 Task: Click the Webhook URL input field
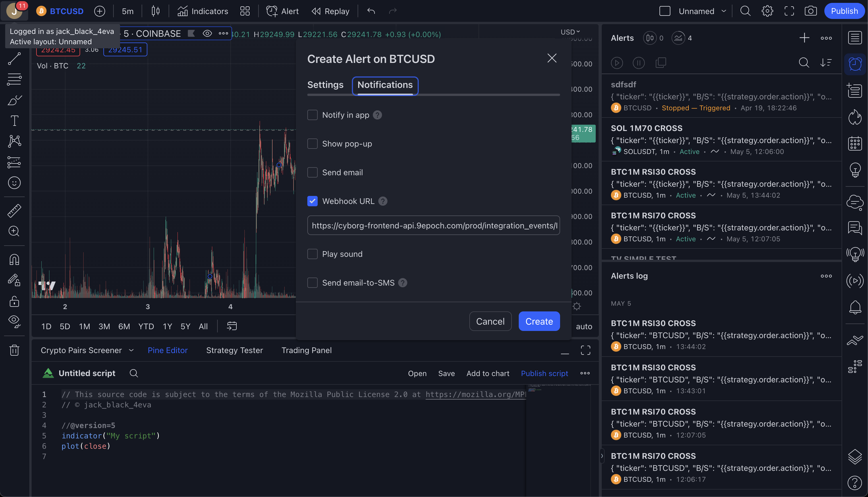433,225
